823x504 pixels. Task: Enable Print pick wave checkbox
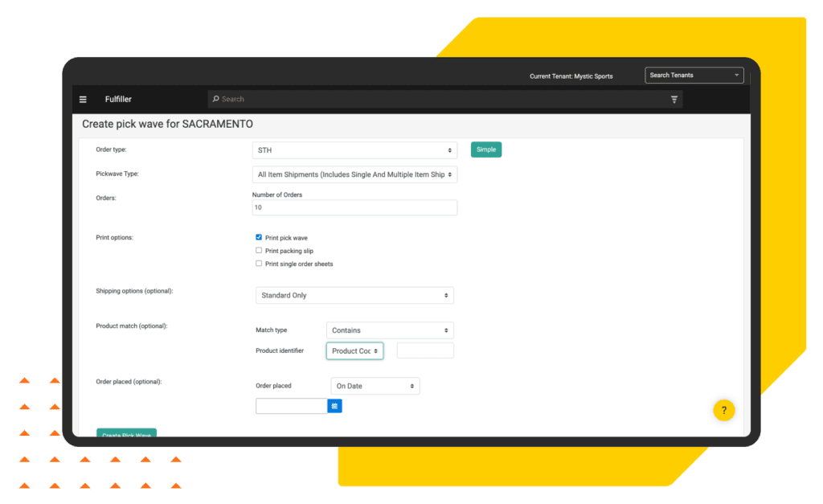click(x=259, y=237)
